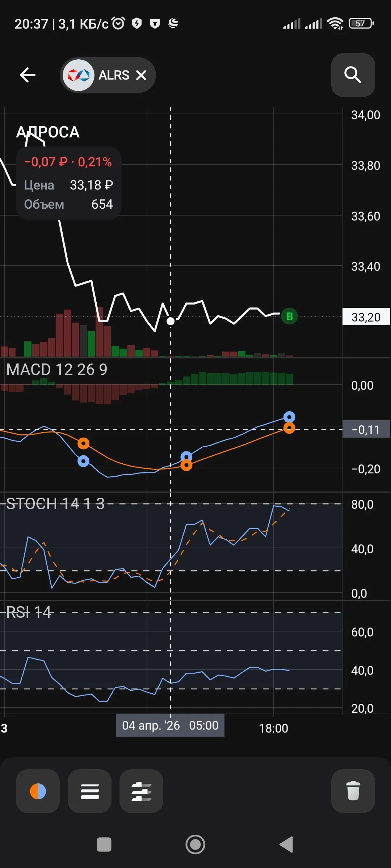Tap the 04 апр. '26 05:00 date label
Screen dimensions: 391x868
coord(170,725)
